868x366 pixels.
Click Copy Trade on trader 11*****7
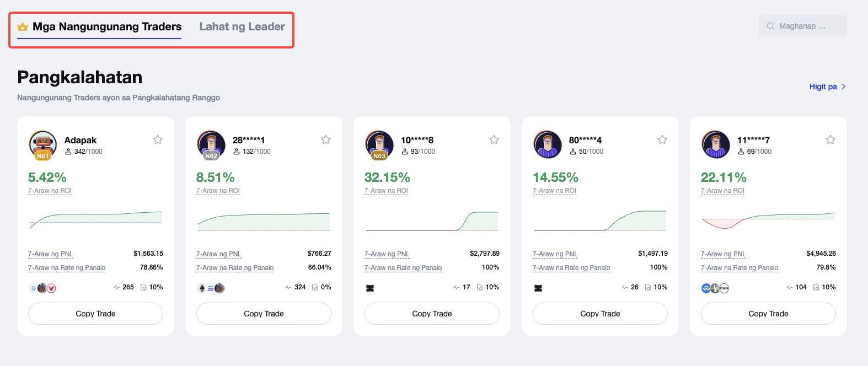(768, 314)
